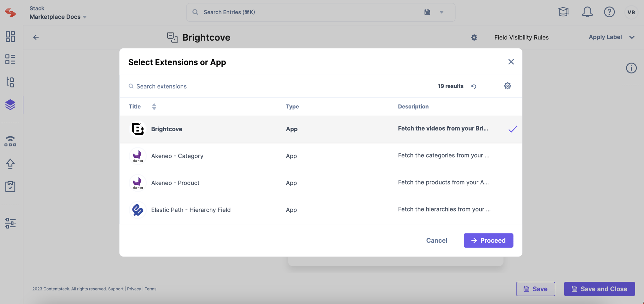The width and height of the screenshot is (644, 304).
Task: Sort the extensions by Title column
Action: tap(154, 107)
